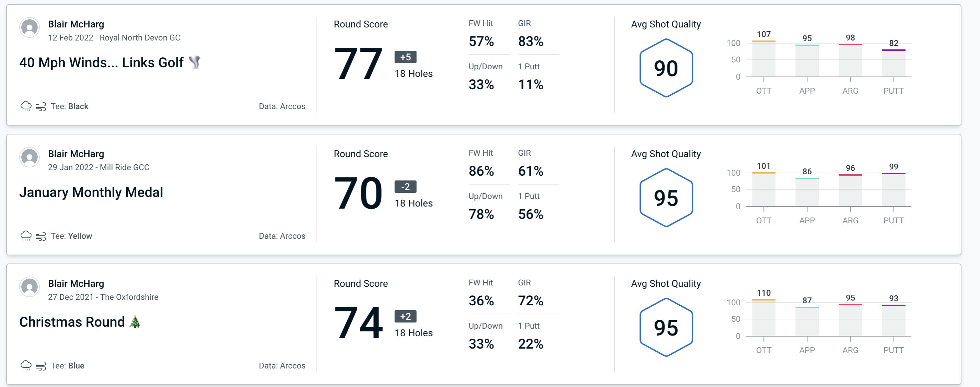The width and height of the screenshot is (980, 387).
Task: Toggle the Arccos data source on Christmas Round
Action: coord(281,366)
